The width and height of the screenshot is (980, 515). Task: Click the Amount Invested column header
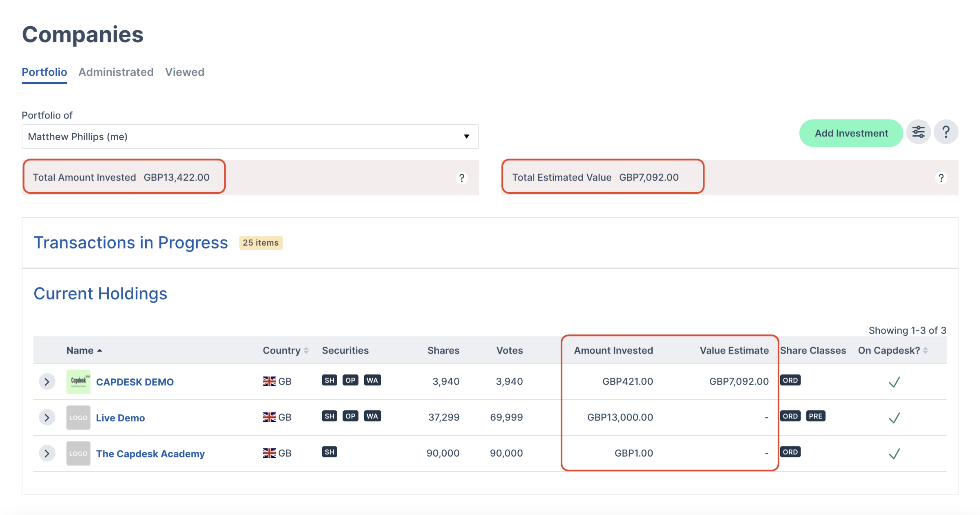point(613,350)
